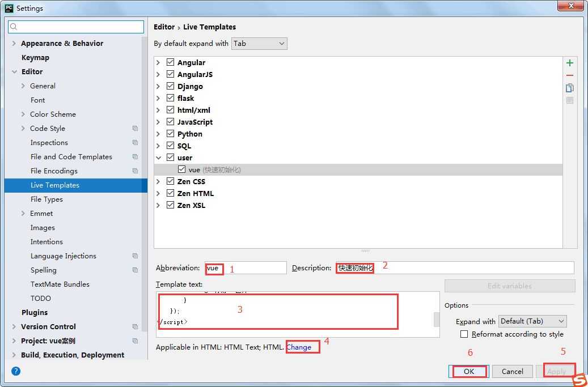Click the Apply button

pos(556,371)
